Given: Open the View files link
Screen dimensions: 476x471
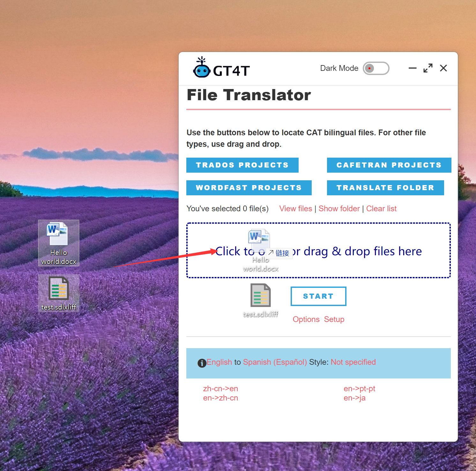Looking at the screenshot, I should click(295, 209).
